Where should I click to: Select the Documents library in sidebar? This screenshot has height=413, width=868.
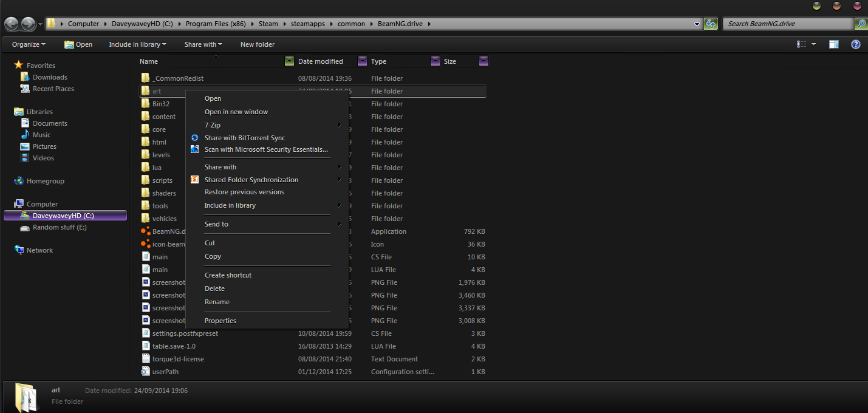pos(50,123)
